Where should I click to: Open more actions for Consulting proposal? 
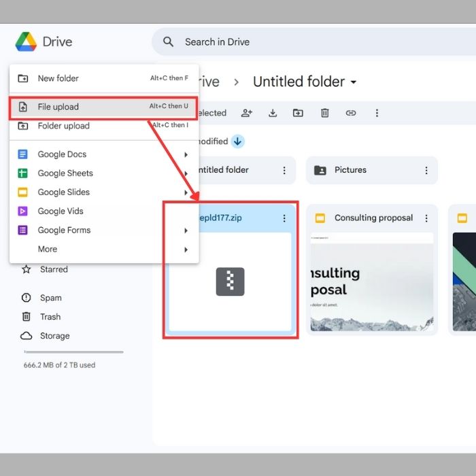click(426, 218)
